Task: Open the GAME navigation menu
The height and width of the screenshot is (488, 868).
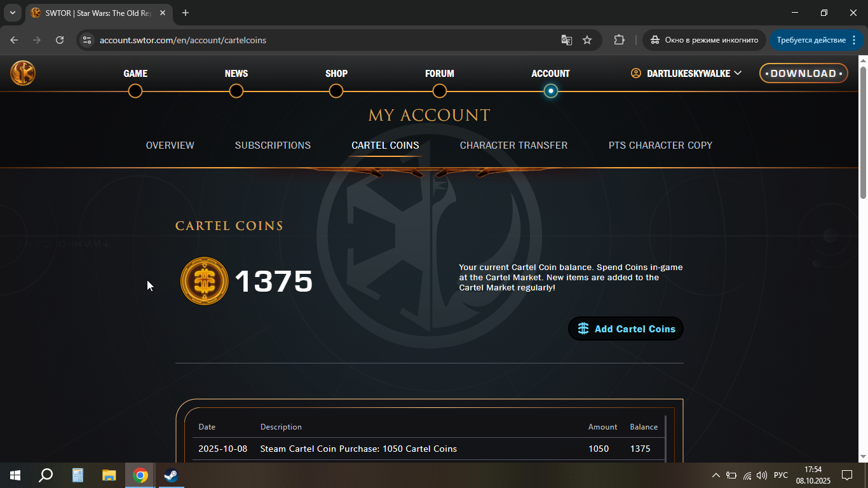Action: [x=135, y=74]
